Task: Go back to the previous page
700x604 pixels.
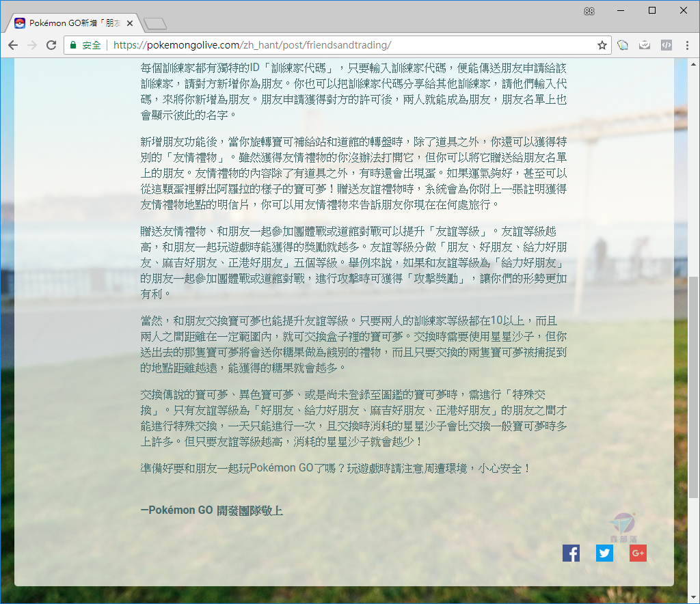Action: click(x=13, y=45)
